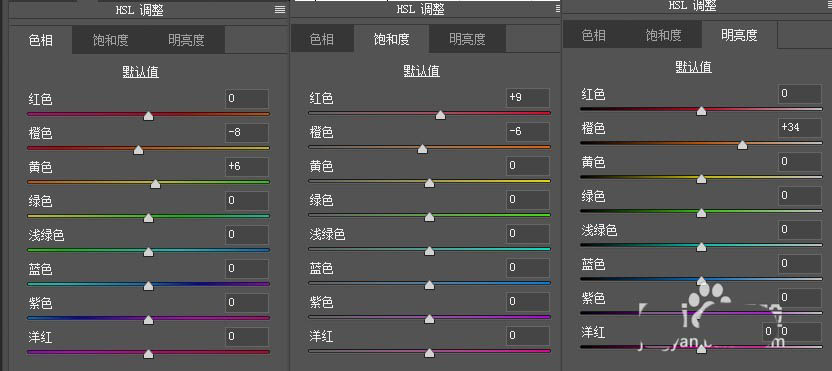Click the 浅绿色 hue slider handle
The image size is (832, 371).
coord(149,252)
